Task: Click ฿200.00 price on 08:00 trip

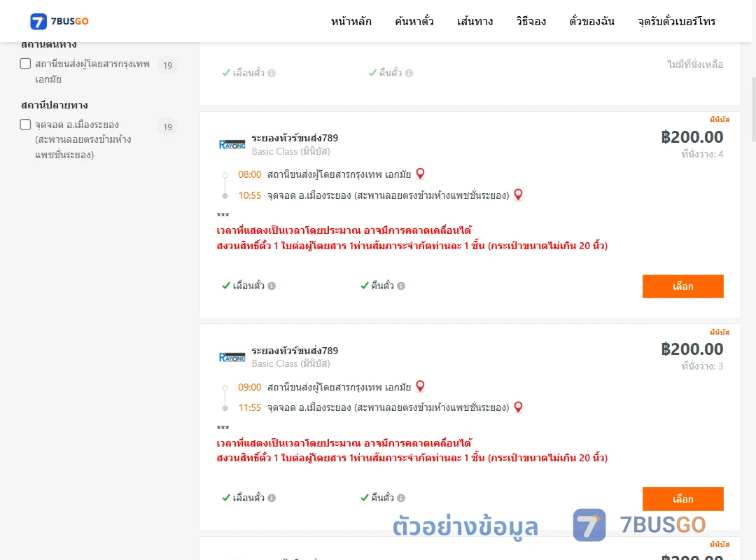Action: tap(692, 137)
